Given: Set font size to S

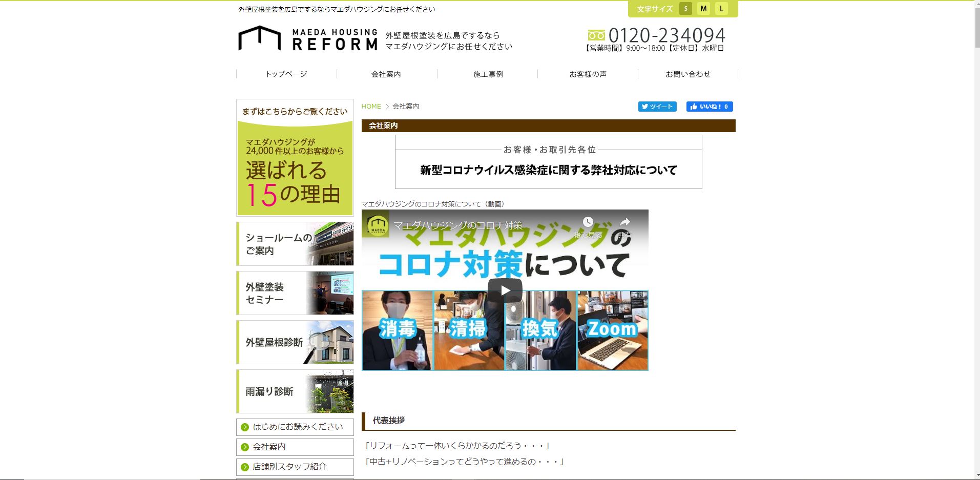Looking at the screenshot, I should point(685,9).
